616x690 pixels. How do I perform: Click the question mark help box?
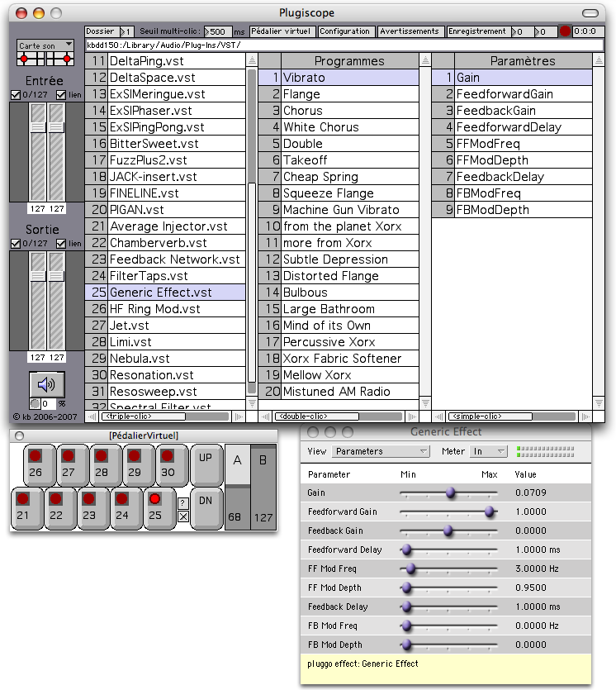[183, 503]
